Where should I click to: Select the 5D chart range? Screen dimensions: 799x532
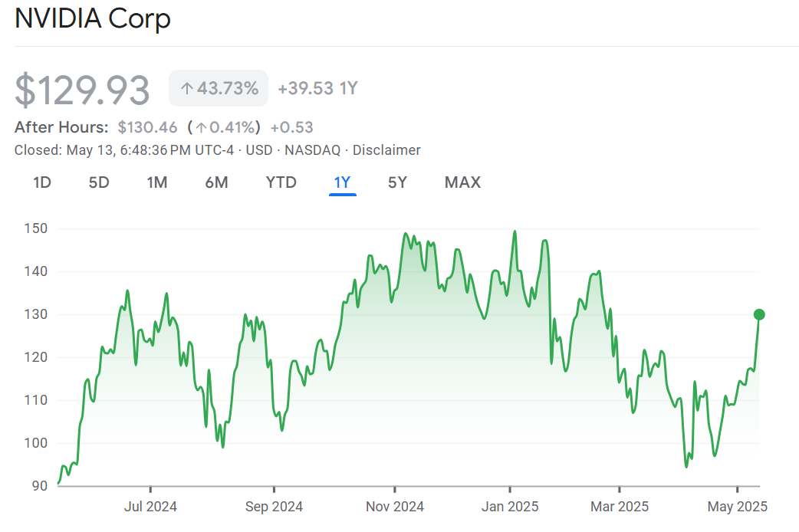[99, 182]
